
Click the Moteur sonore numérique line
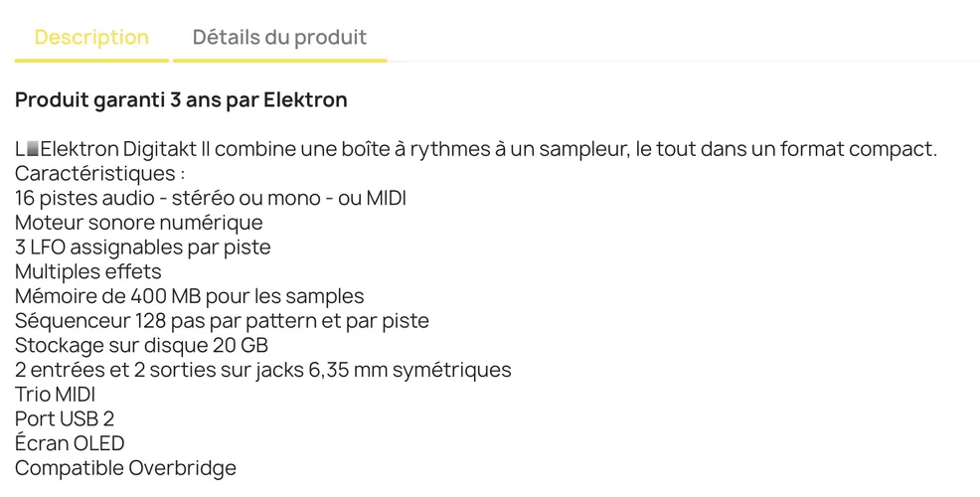click(139, 223)
